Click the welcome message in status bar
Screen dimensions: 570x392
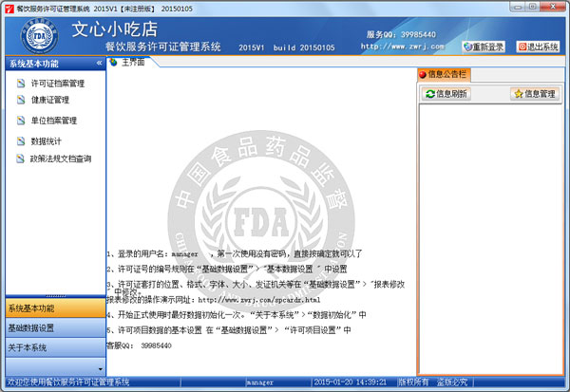click(x=68, y=382)
